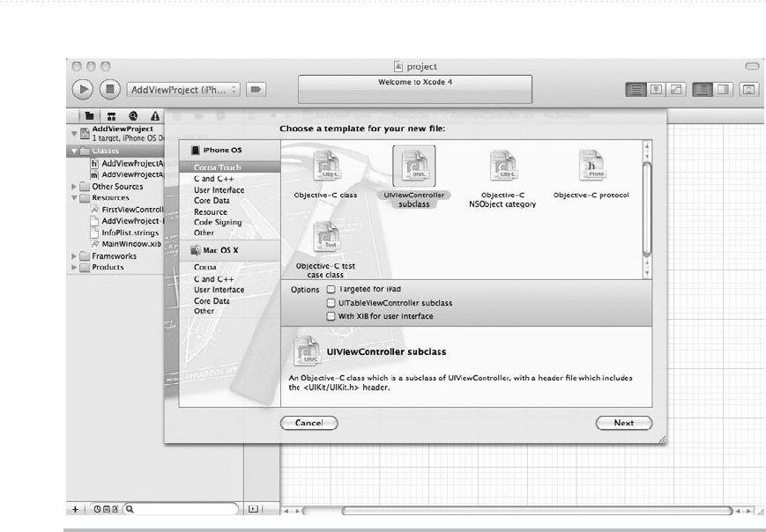Click the navigator filter search field
The height and width of the screenshot is (532, 766).
(x=181, y=509)
